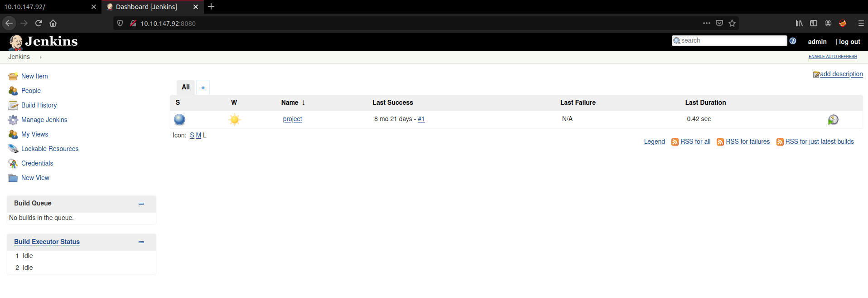Open the Firefox account icon

pyautogui.click(x=828, y=23)
